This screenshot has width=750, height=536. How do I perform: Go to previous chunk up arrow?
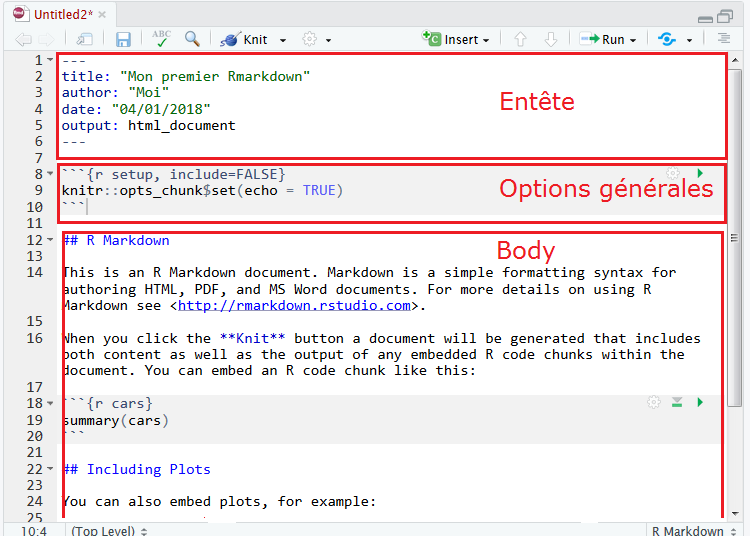tap(520, 40)
